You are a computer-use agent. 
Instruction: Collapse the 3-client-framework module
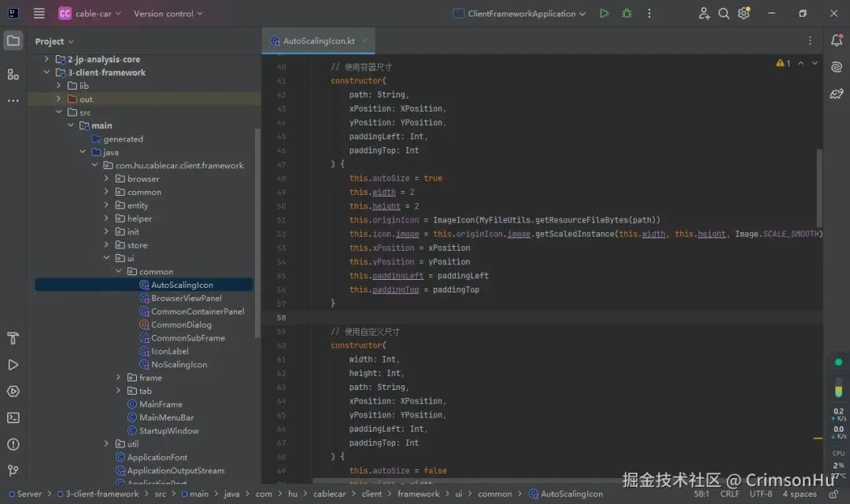click(x=46, y=72)
